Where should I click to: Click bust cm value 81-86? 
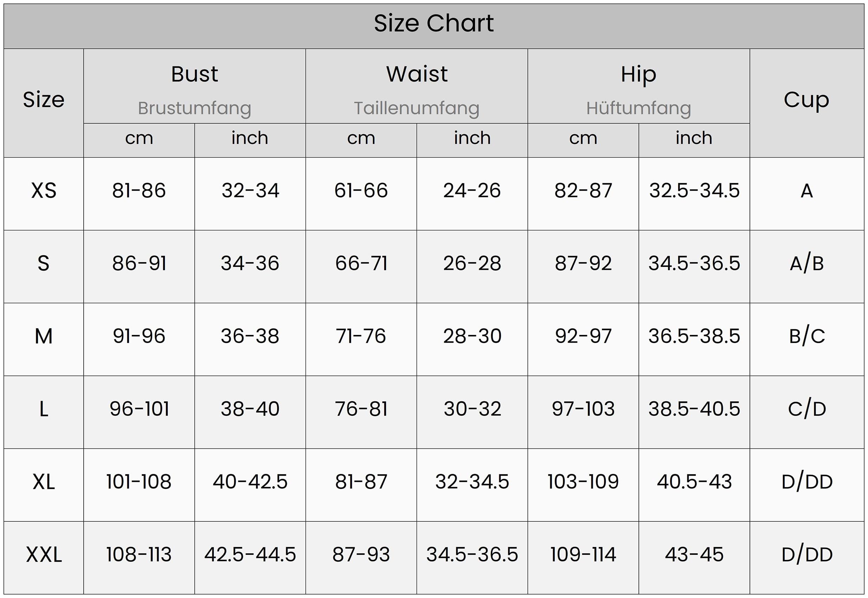pos(139,190)
